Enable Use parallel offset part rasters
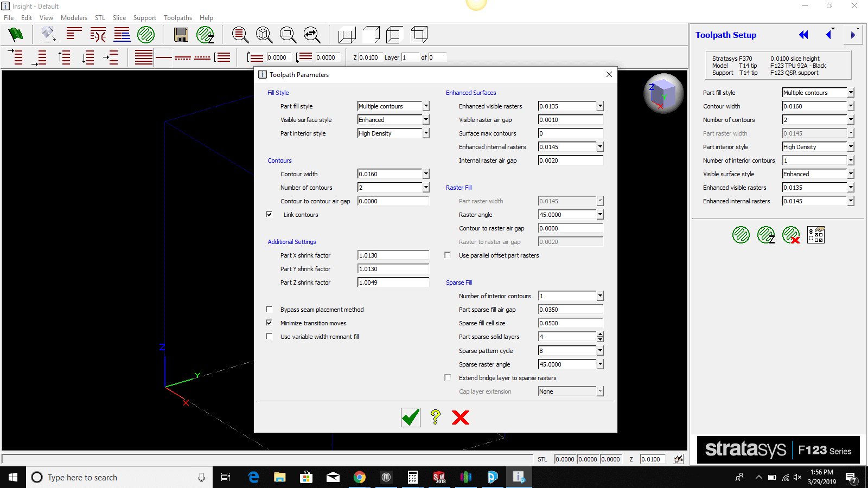868x488 pixels. point(448,255)
